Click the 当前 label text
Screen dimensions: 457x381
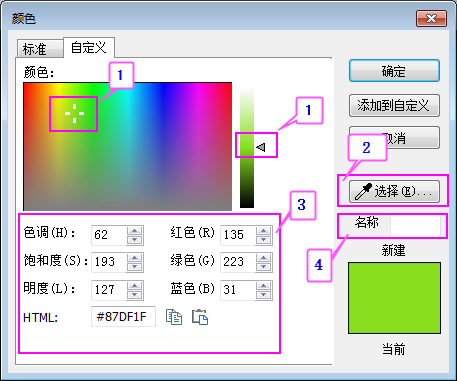pyautogui.click(x=394, y=350)
